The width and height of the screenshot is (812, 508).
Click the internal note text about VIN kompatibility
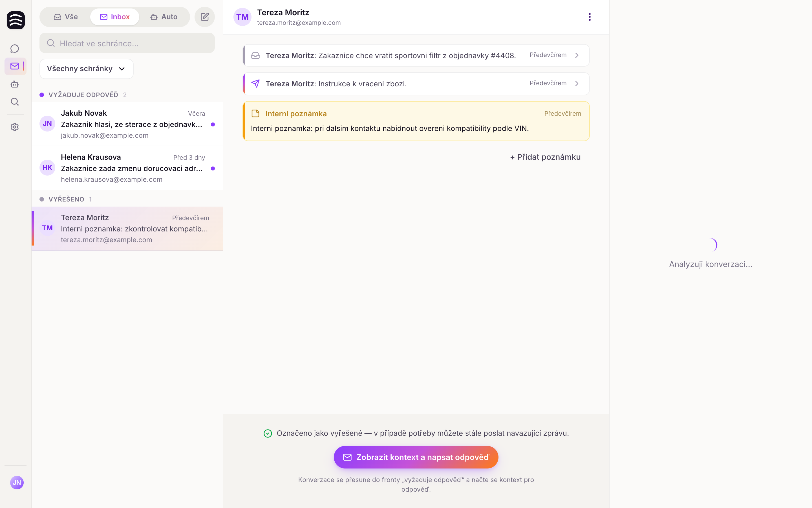[390, 128]
